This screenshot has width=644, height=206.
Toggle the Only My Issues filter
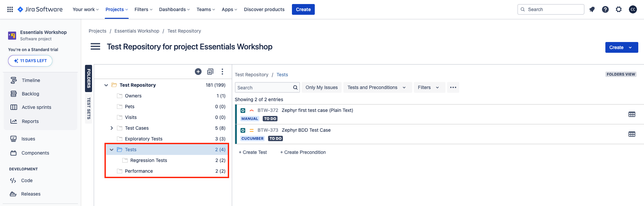point(321,87)
